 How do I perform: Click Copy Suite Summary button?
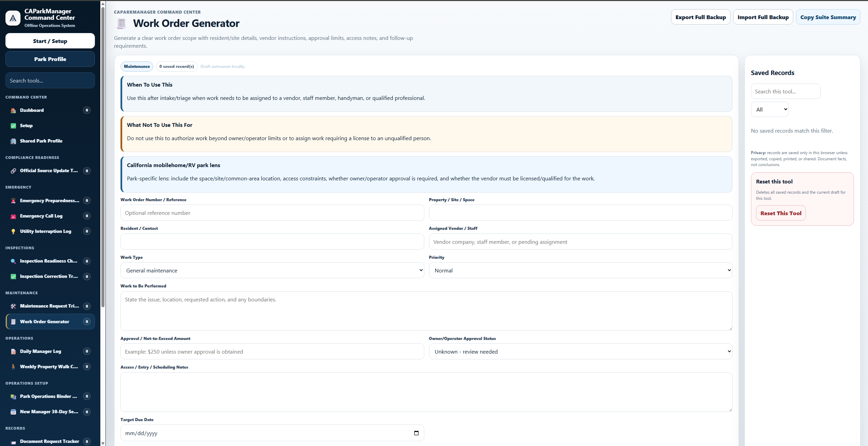(828, 17)
